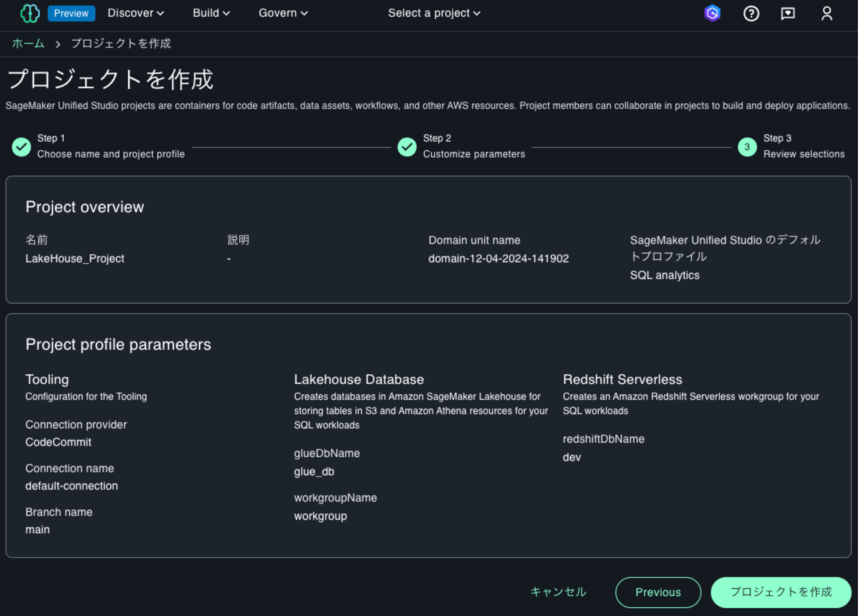
Task: Click the 名前 field label
Action: (x=36, y=240)
